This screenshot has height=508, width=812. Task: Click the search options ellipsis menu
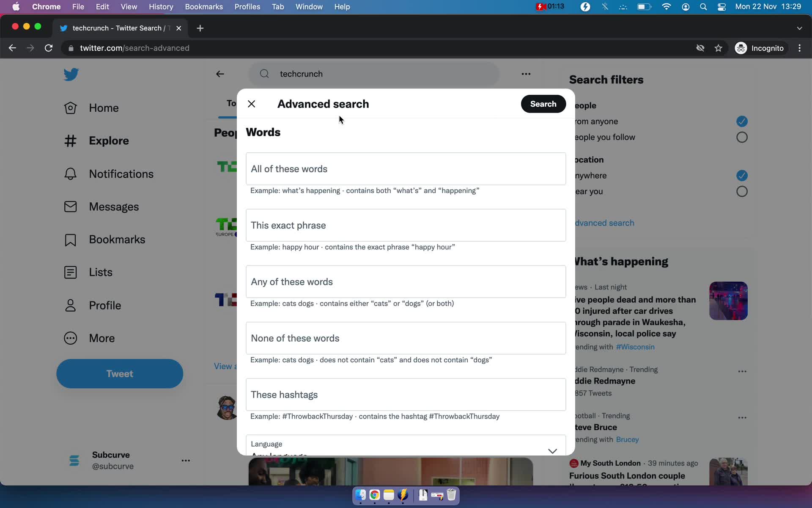[526, 74]
